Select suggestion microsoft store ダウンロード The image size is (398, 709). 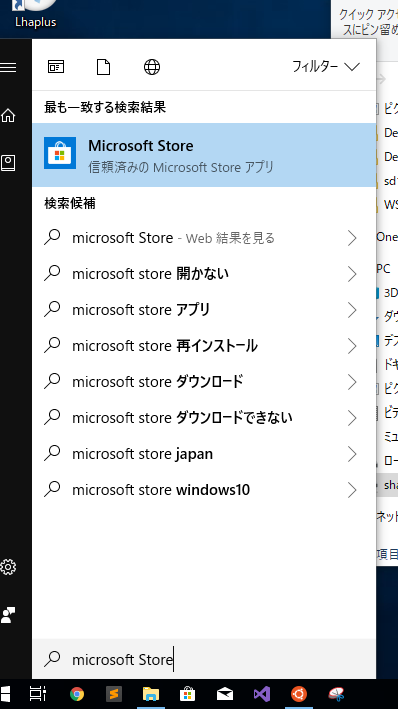click(204, 382)
